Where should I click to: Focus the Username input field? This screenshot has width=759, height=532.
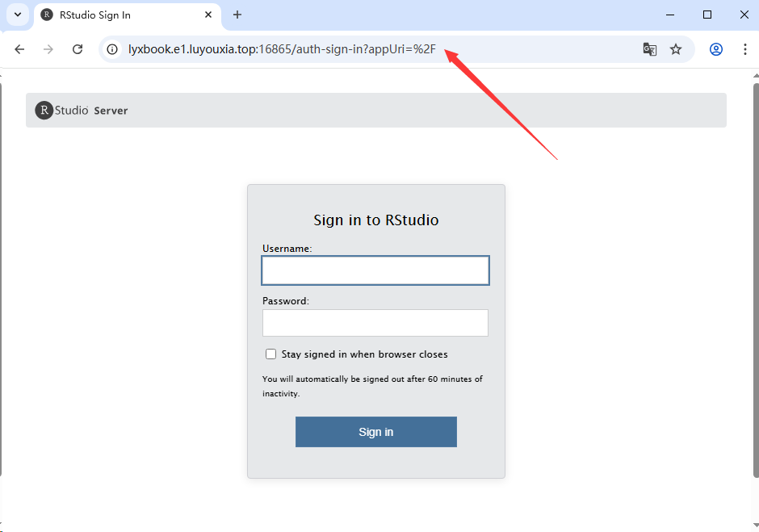pyautogui.click(x=375, y=270)
